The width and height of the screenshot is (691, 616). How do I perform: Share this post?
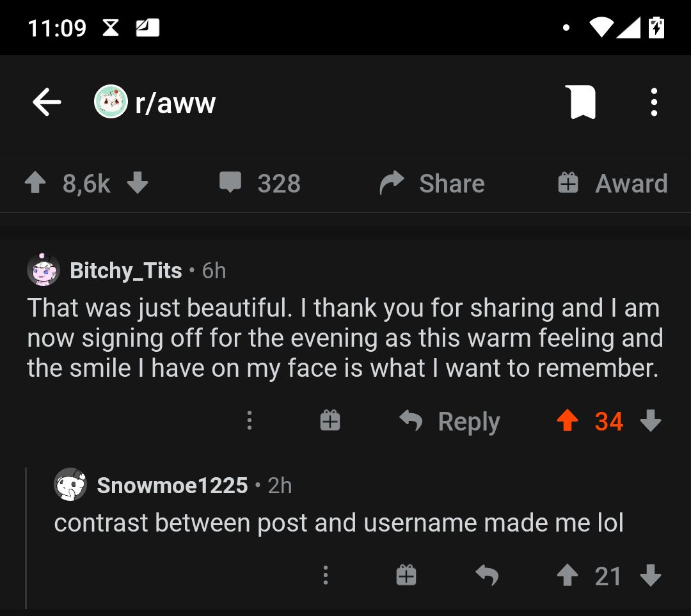(x=433, y=184)
